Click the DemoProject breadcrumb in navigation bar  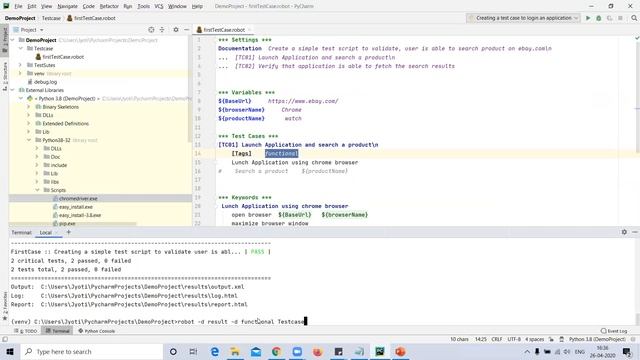tap(20, 18)
